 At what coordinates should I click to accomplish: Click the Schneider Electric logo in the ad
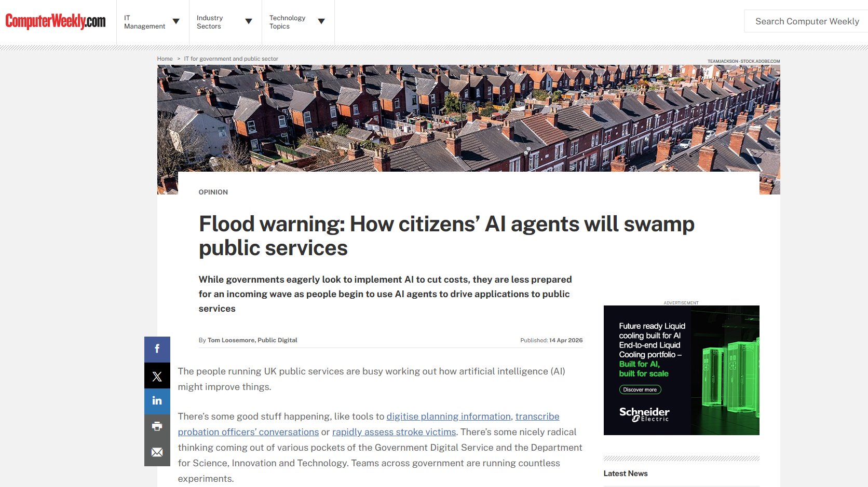tap(644, 414)
